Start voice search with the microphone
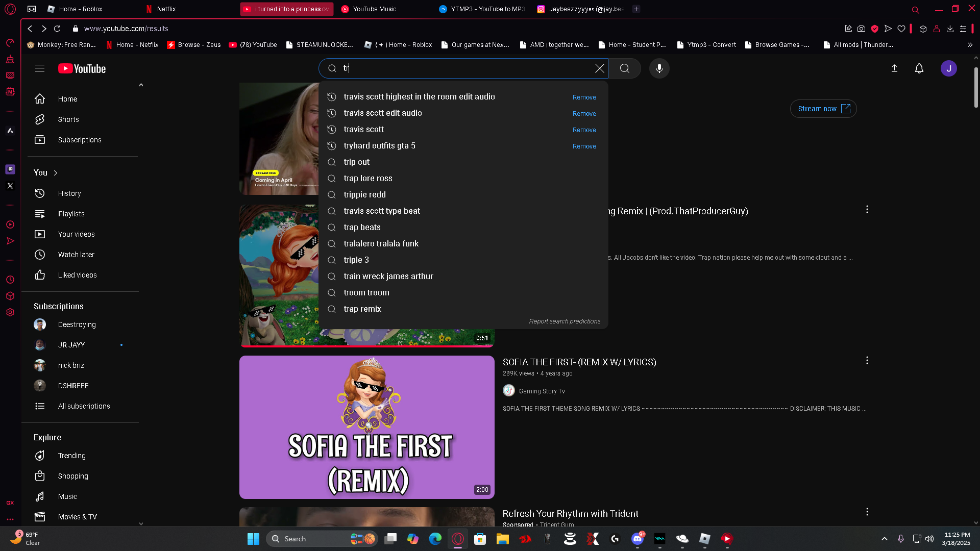 (659, 68)
